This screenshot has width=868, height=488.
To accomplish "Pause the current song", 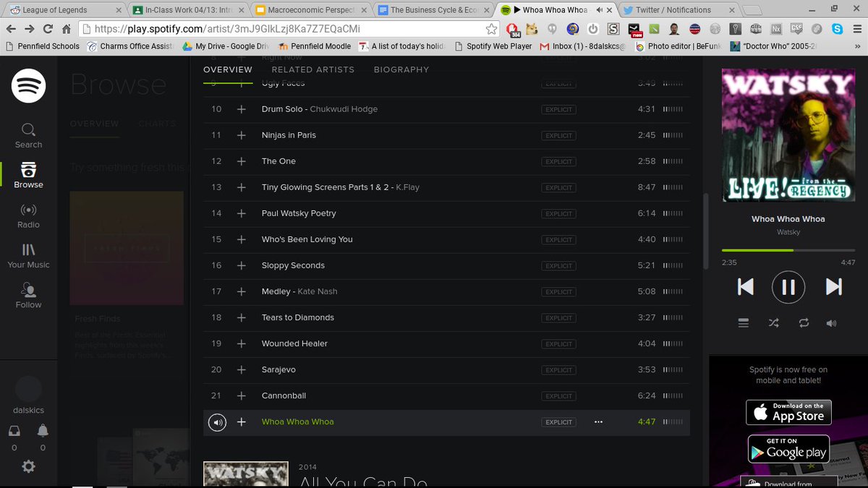I will (x=788, y=288).
